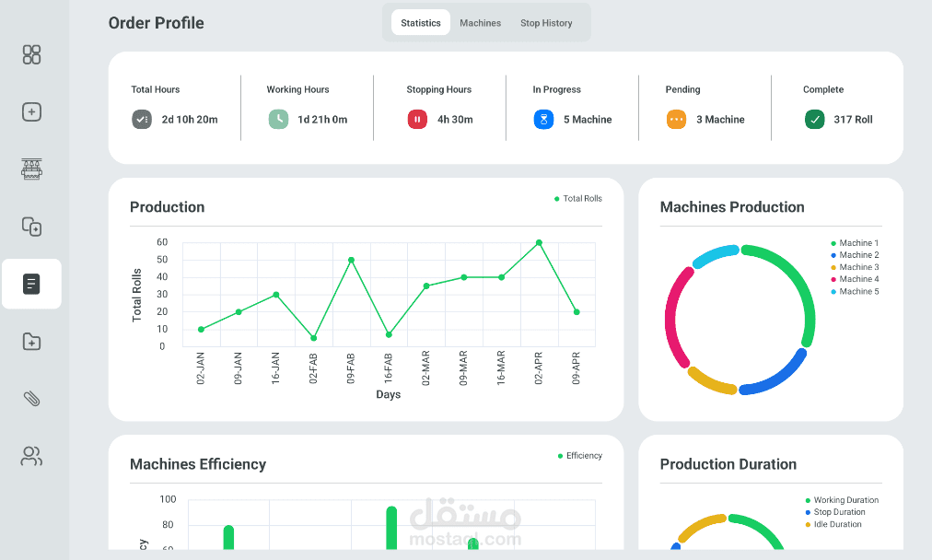Viewport: 932px width, 560px height.
Task: Click the add-folder sidebar icon
Action: (31, 342)
